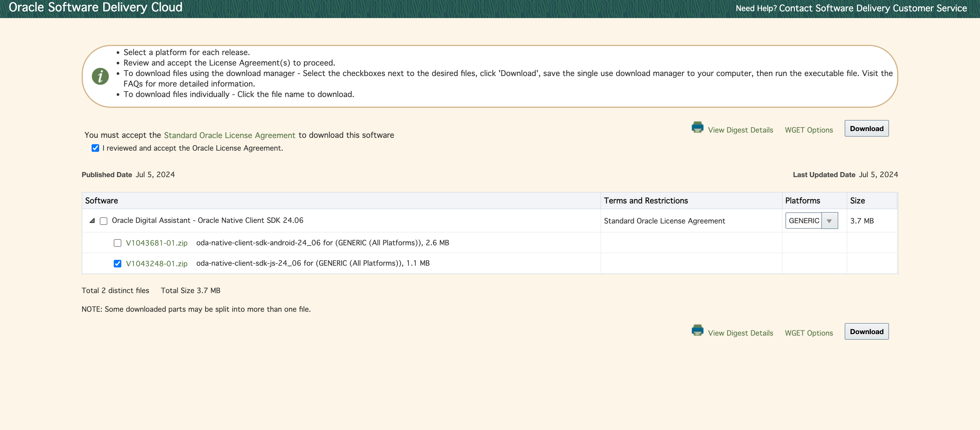Image resolution: width=980 pixels, height=430 pixels.
Task: Open the Standard Oracle License Agreement link
Action: (x=230, y=135)
